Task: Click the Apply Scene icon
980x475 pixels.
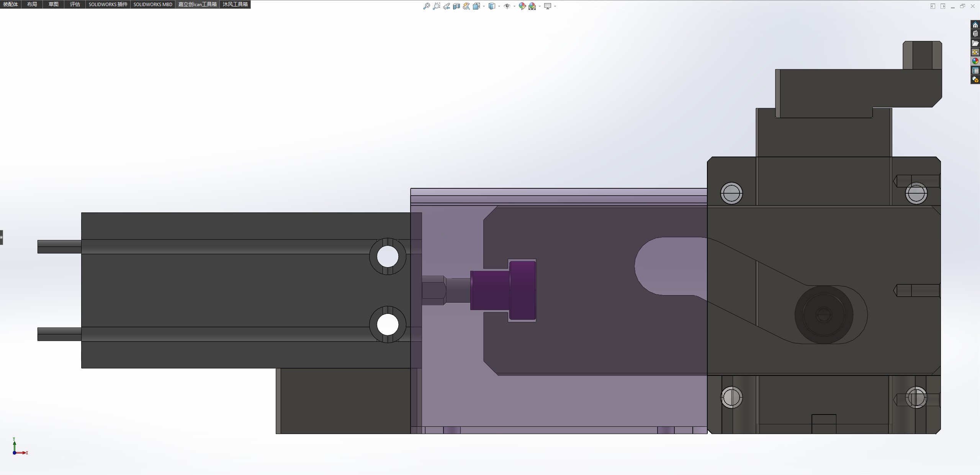Action: point(532,6)
